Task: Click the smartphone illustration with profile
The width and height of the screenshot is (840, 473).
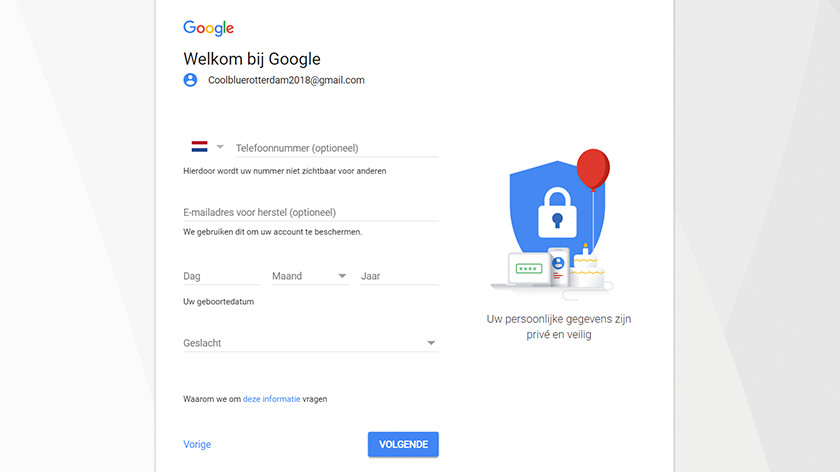Action: (x=557, y=267)
